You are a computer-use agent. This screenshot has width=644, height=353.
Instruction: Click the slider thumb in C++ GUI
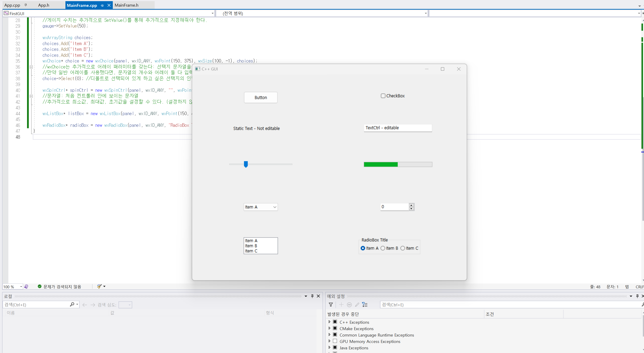coord(246,164)
